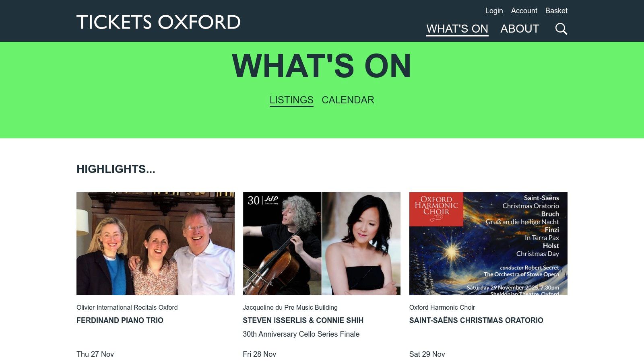
Task: Click the 30th Anniversary Cello Series Finale subtitle
Action: pos(301,334)
